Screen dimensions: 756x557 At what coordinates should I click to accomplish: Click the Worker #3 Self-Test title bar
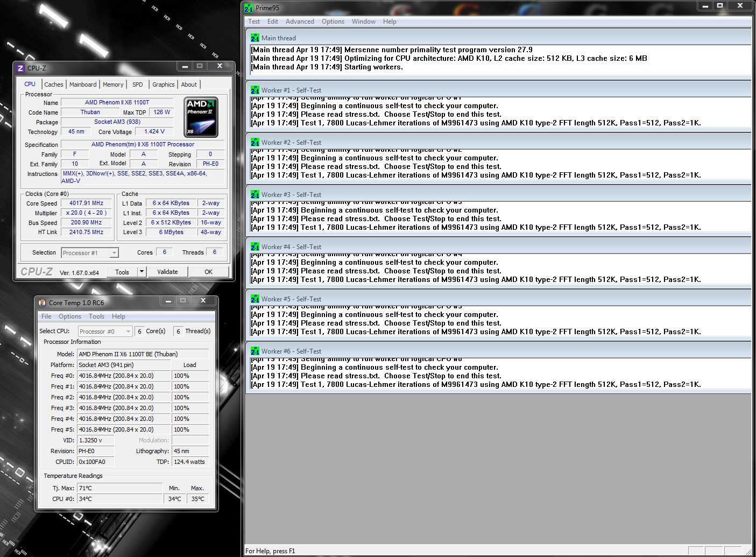tap(498, 195)
